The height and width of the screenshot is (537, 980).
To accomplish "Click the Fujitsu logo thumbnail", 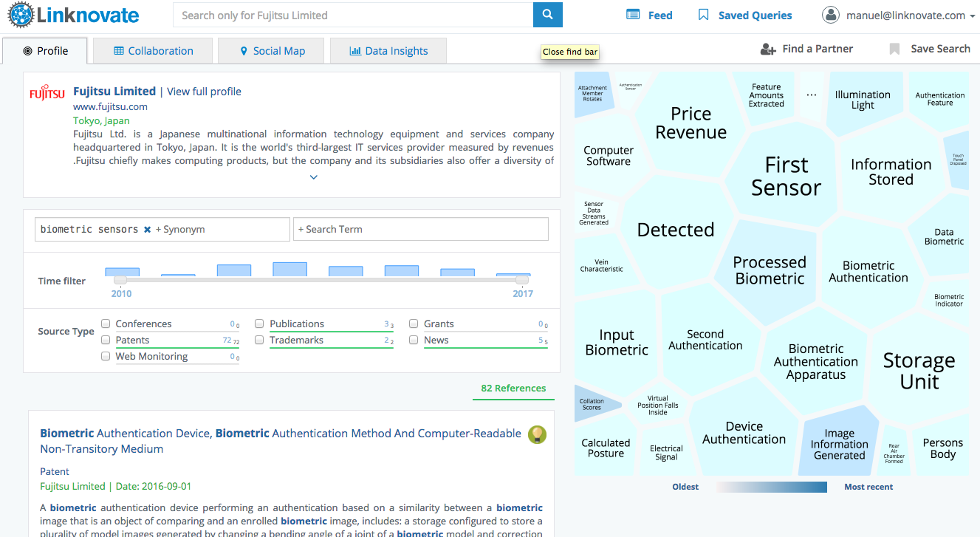I will pyautogui.click(x=47, y=94).
